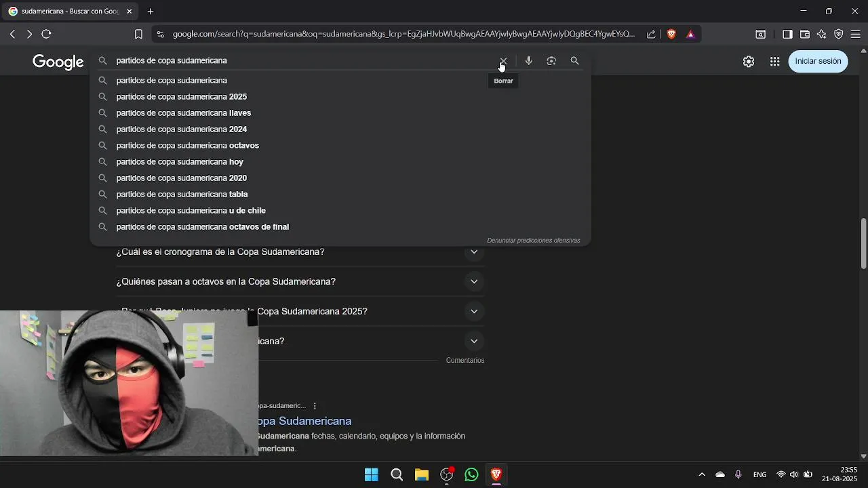Screen dimensions: 868x488
Task: Open the Windows Start menu
Action: coord(372,474)
